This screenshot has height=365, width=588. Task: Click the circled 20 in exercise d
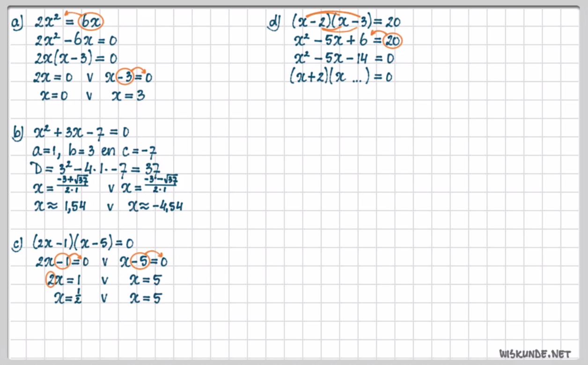tap(392, 41)
